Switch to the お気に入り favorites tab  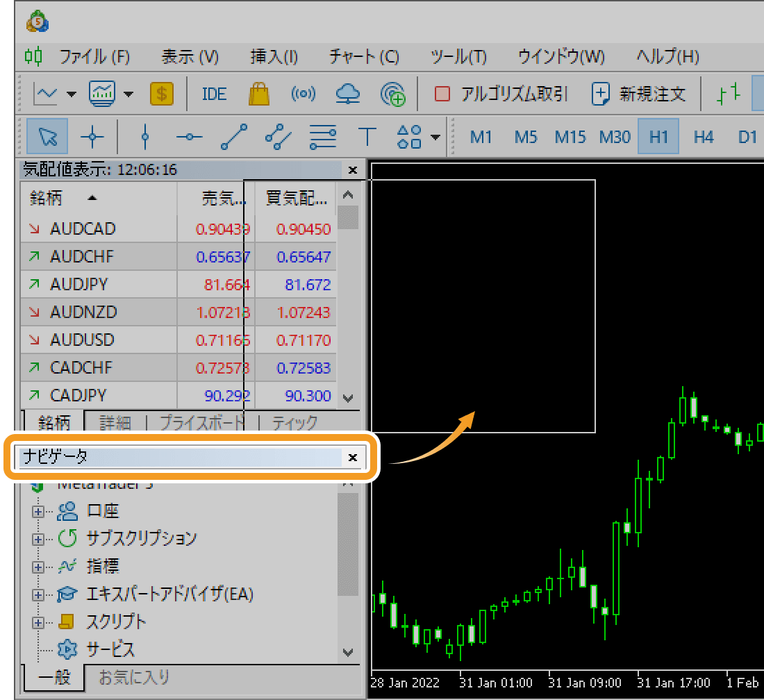tap(134, 677)
